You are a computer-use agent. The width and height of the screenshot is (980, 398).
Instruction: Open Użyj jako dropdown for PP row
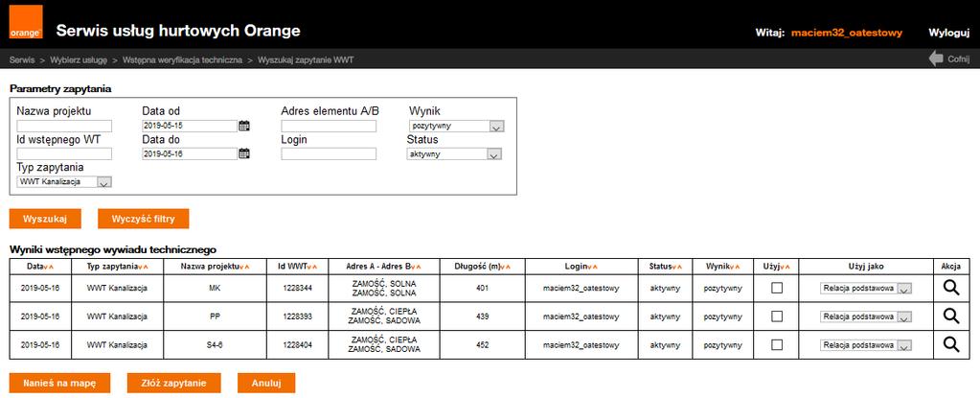click(x=866, y=317)
